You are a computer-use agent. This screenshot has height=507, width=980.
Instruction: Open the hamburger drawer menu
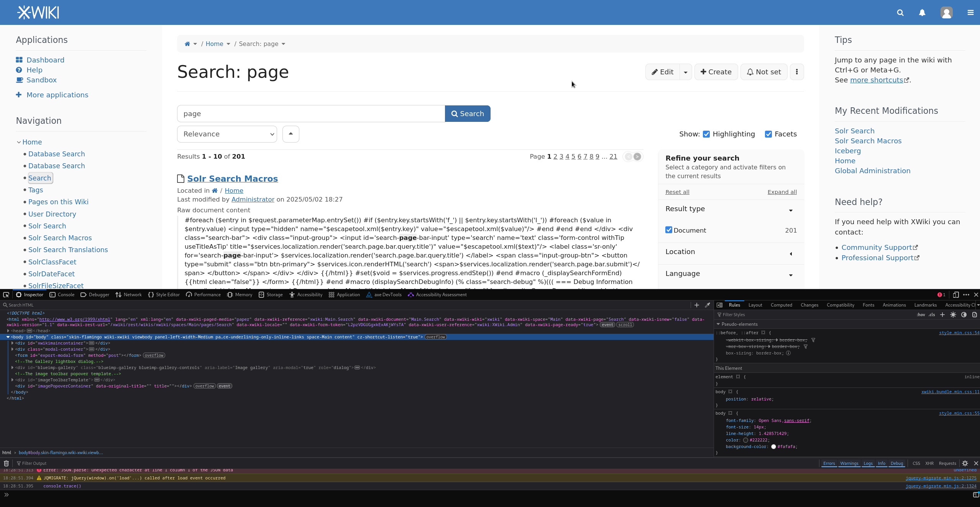tap(970, 13)
